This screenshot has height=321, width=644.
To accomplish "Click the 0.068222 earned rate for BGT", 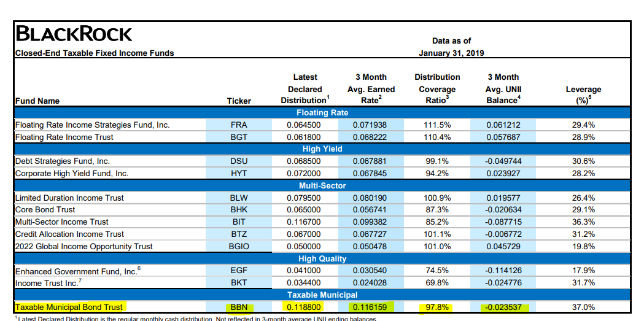I will point(370,137).
